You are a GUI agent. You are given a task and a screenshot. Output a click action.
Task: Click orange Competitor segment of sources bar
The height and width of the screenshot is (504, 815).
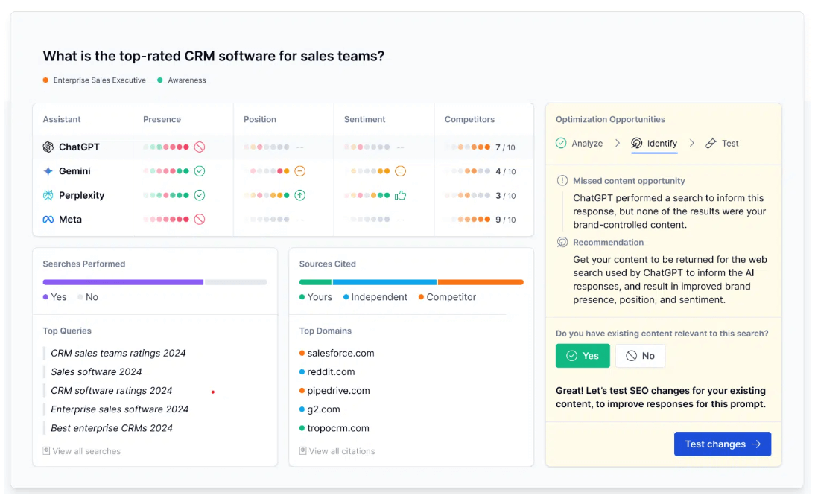coord(481,282)
